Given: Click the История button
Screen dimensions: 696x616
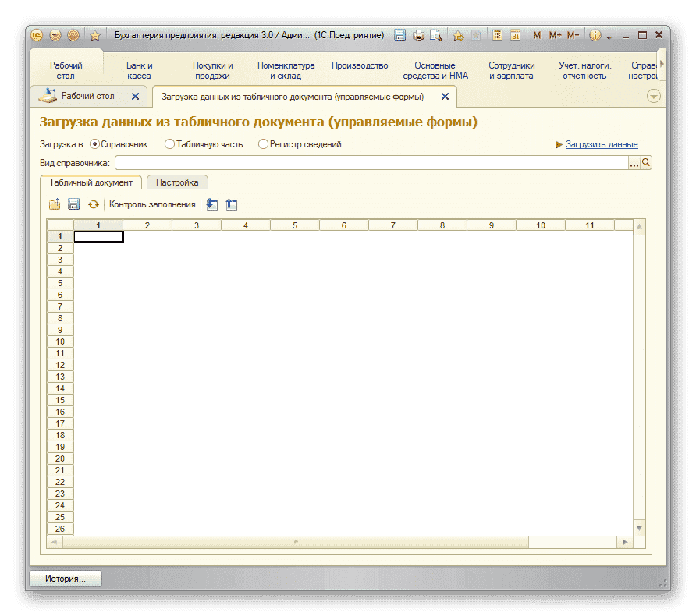Looking at the screenshot, I should 64,579.
